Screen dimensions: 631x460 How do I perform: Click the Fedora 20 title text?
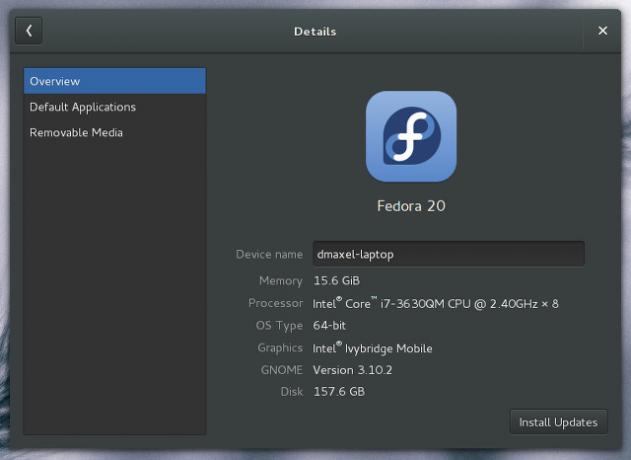coord(411,206)
